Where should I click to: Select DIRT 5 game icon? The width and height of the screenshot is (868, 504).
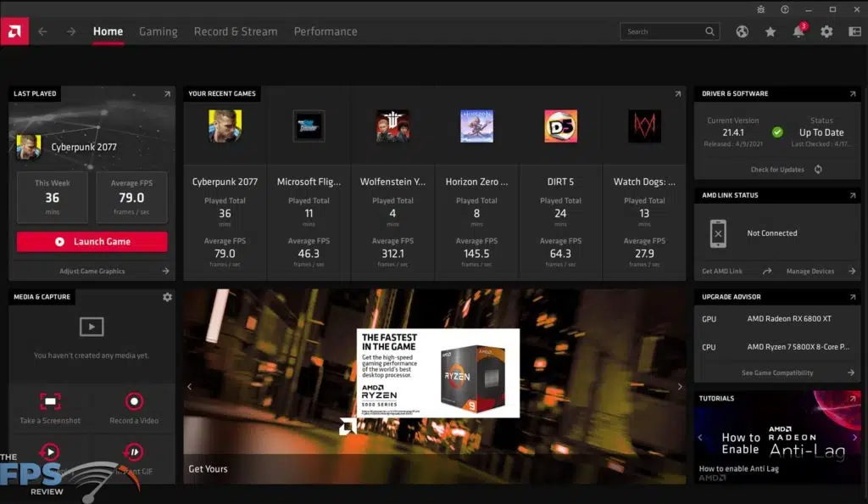(560, 126)
